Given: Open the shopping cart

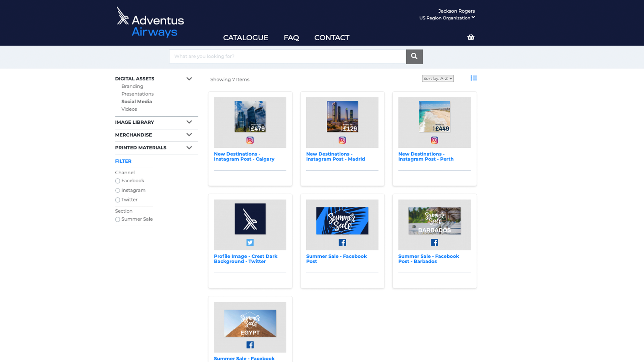Looking at the screenshot, I should (471, 37).
